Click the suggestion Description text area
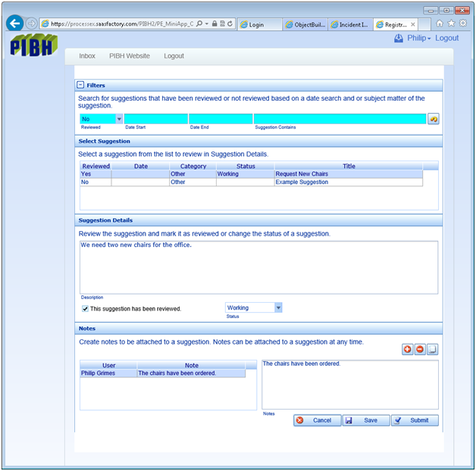Image resolution: width=476 pixels, height=471 pixels. pos(259,267)
